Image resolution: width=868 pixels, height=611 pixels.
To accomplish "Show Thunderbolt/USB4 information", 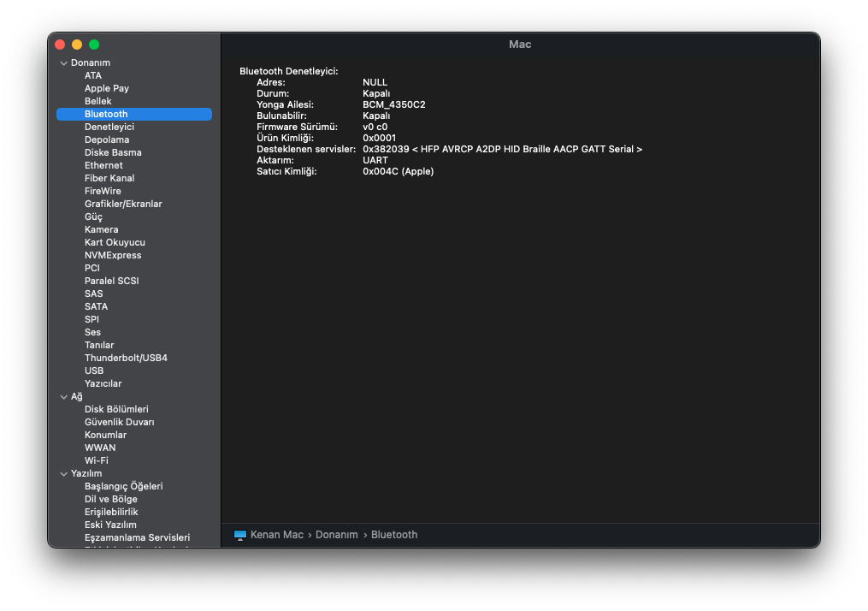I will (126, 358).
